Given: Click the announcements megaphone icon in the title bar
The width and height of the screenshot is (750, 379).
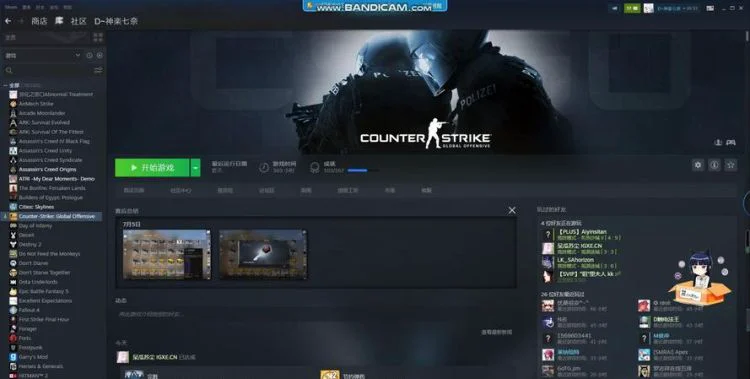Looking at the screenshot, I should [614, 8].
